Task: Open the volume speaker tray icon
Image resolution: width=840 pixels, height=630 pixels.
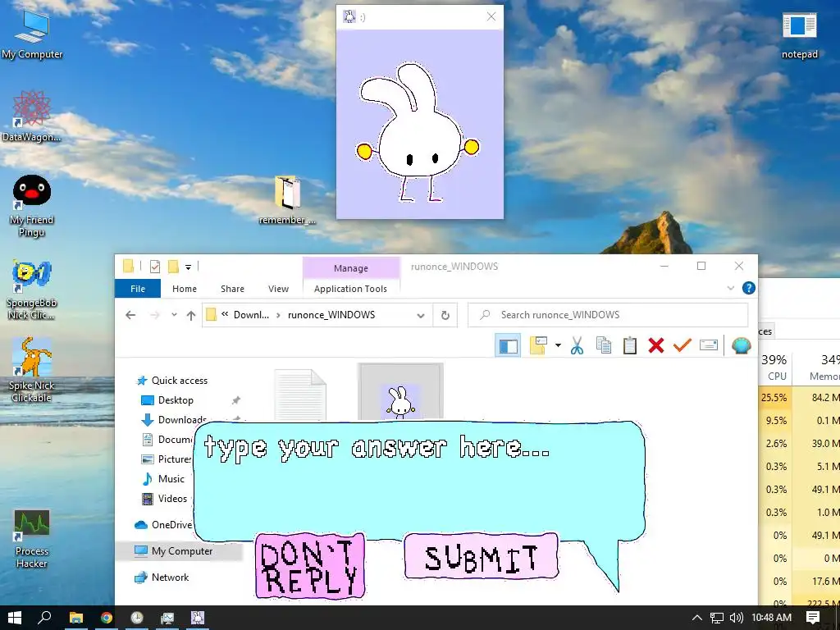Action: coord(736,618)
